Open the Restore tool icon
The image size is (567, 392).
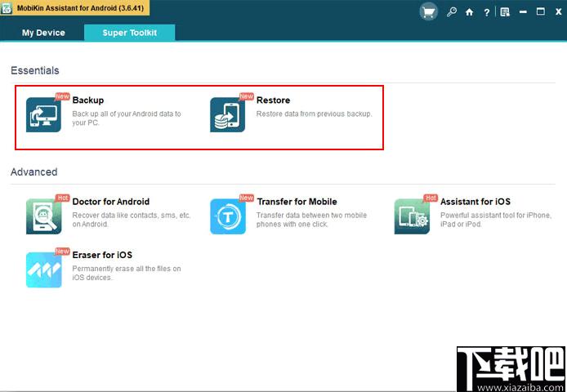[227, 114]
